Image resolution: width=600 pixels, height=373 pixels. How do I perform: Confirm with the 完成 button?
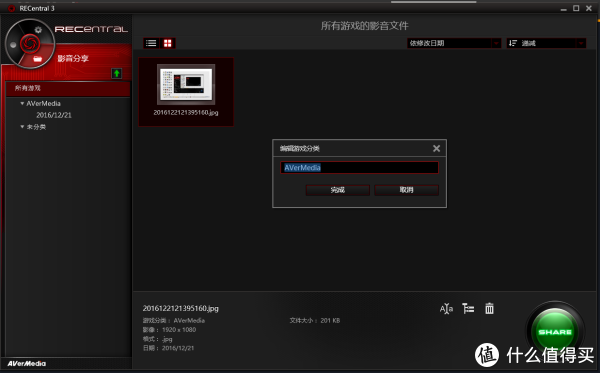click(338, 190)
